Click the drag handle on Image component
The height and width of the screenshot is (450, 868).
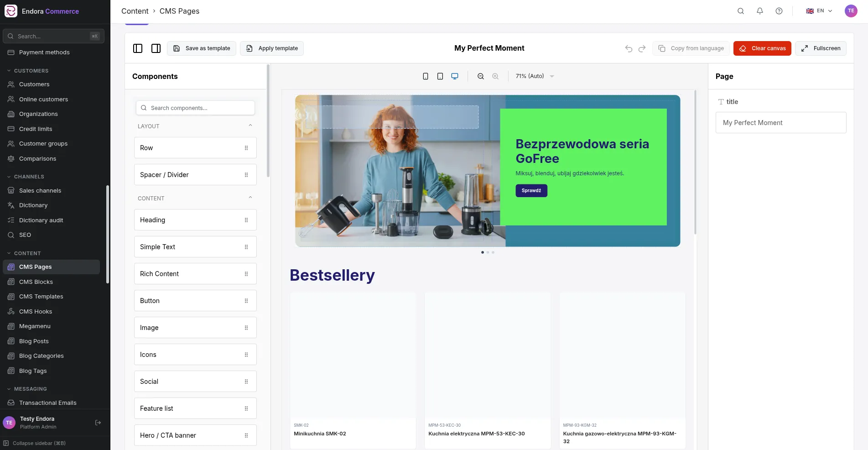(246, 328)
